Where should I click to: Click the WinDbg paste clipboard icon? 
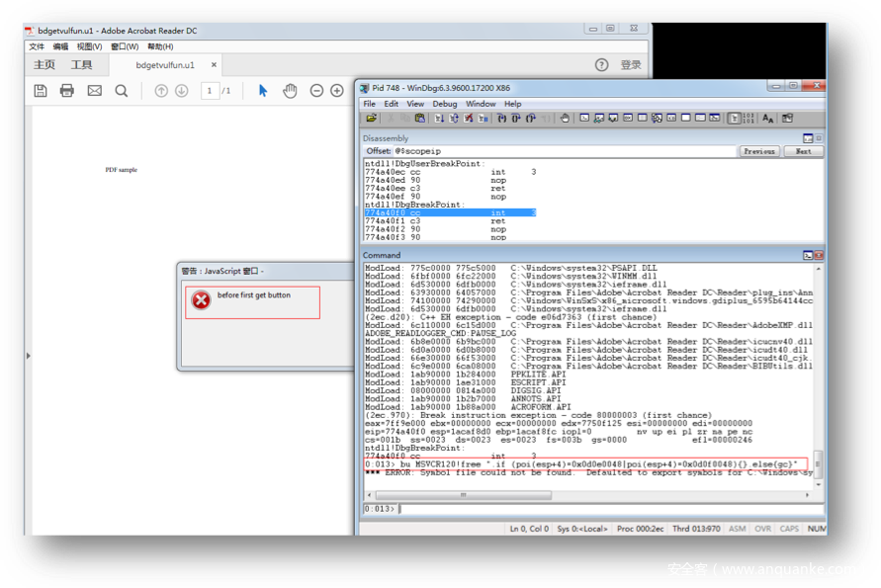pyautogui.click(x=419, y=118)
